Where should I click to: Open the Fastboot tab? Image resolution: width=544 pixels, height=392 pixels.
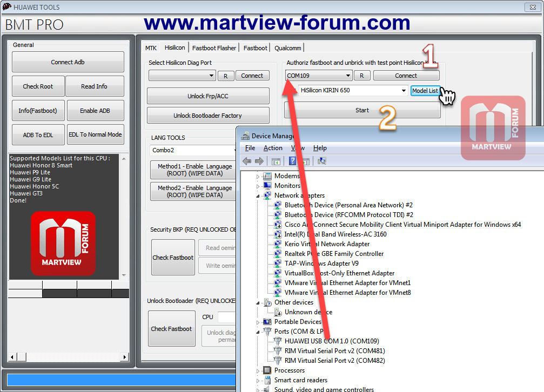point(256,48)
